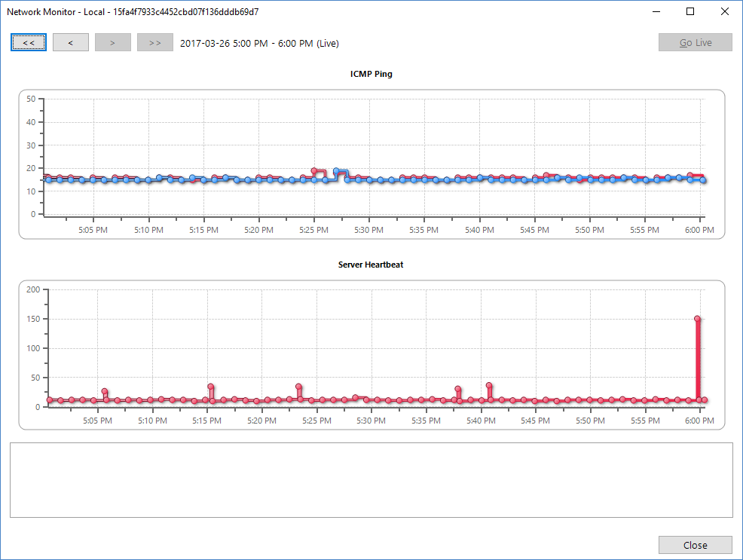Click the ICMP Ping chart title

371,74
